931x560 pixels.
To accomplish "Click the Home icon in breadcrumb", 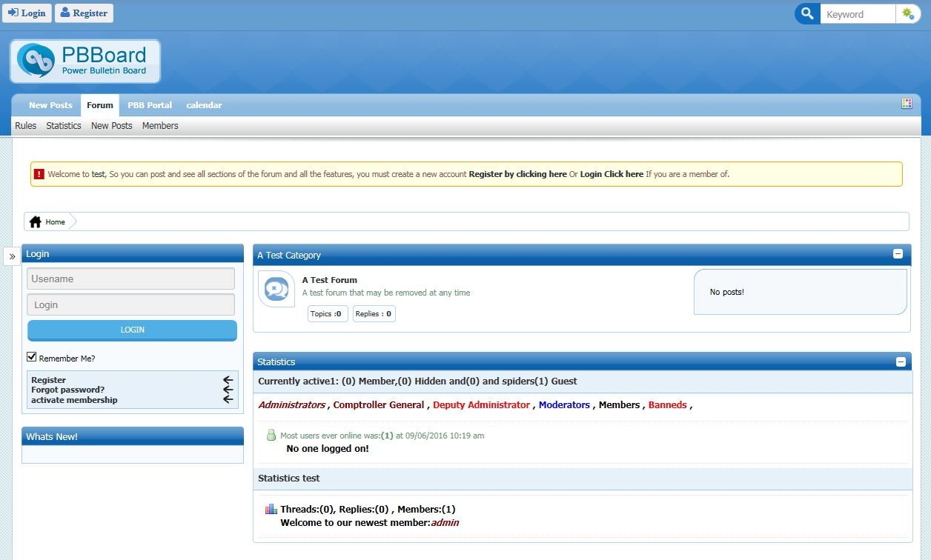I will pyautogui.click(x=35, y=221).
